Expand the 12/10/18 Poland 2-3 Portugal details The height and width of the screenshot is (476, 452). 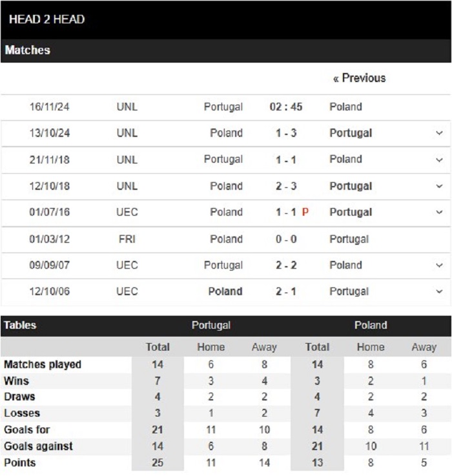click(439, 186)
